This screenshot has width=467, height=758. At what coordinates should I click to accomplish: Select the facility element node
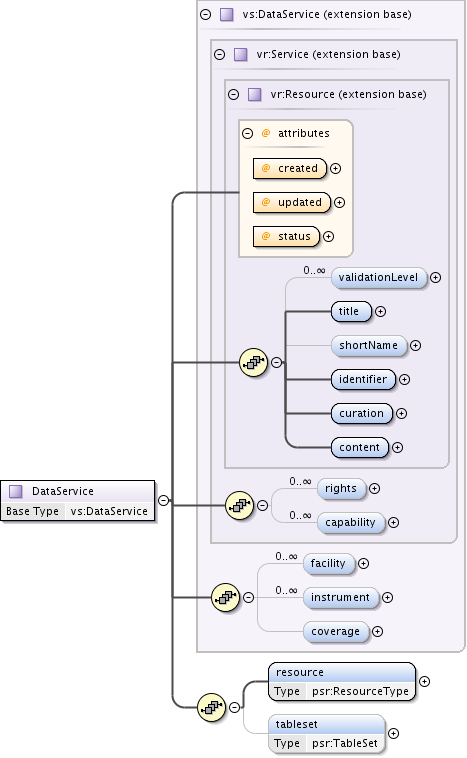click(329, 564)
